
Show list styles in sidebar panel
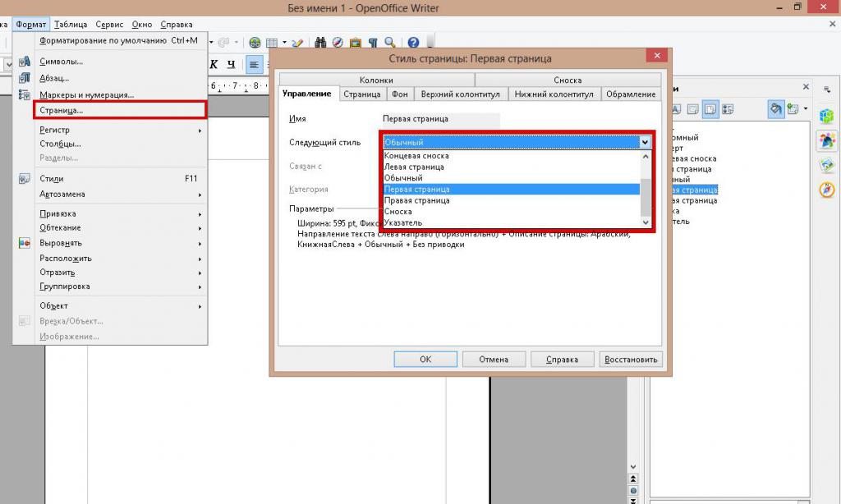[728, 109]
